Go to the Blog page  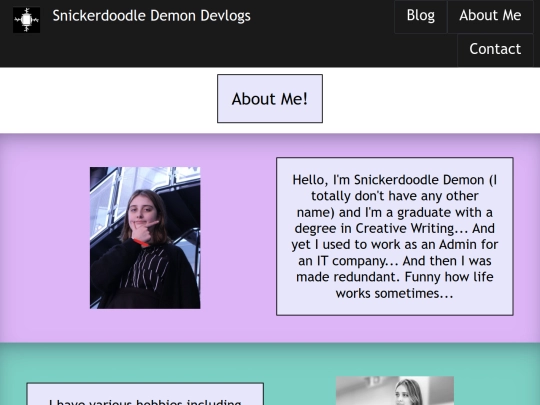click(x=420, y=16)
